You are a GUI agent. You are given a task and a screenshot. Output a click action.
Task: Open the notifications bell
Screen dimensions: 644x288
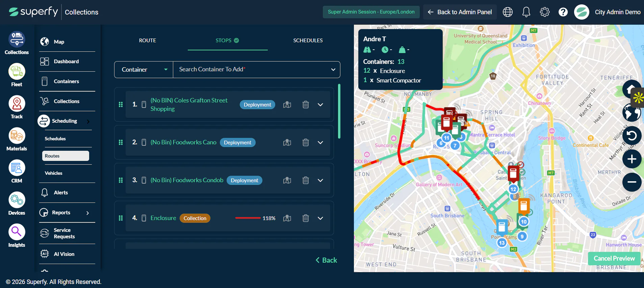526,12
